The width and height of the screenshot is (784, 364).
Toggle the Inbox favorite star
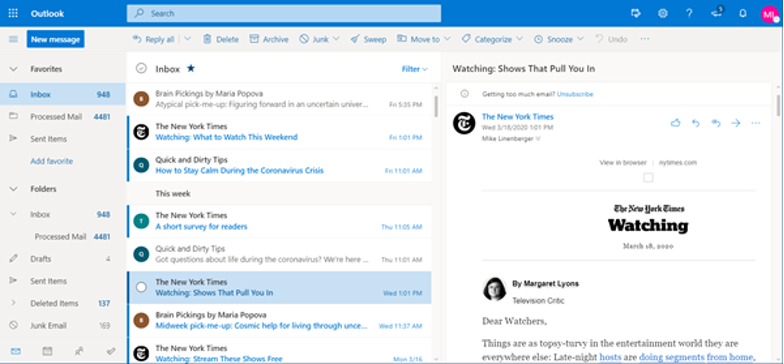(190, 68)
